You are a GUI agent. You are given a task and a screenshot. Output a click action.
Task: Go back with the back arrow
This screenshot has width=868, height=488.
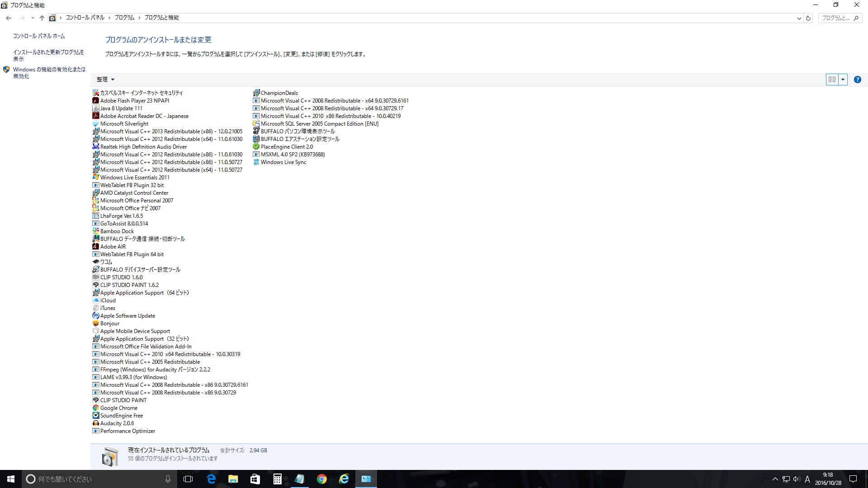point(9,18)
